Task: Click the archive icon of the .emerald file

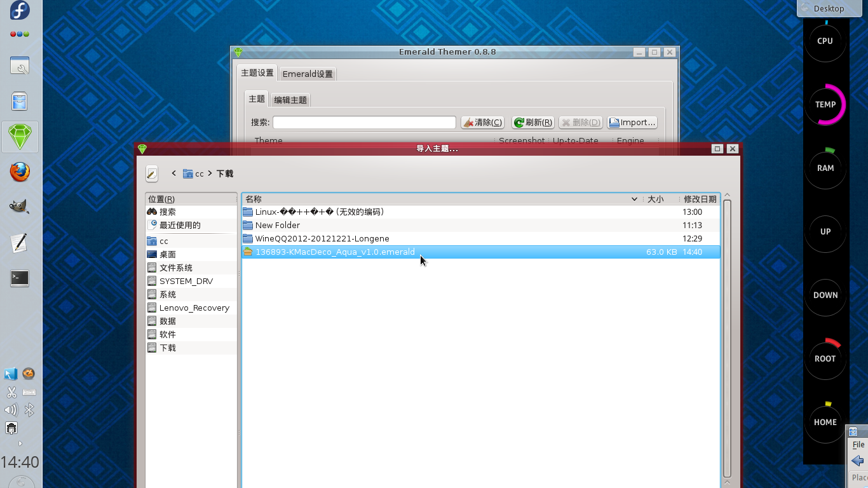Action: coord(248,252)
